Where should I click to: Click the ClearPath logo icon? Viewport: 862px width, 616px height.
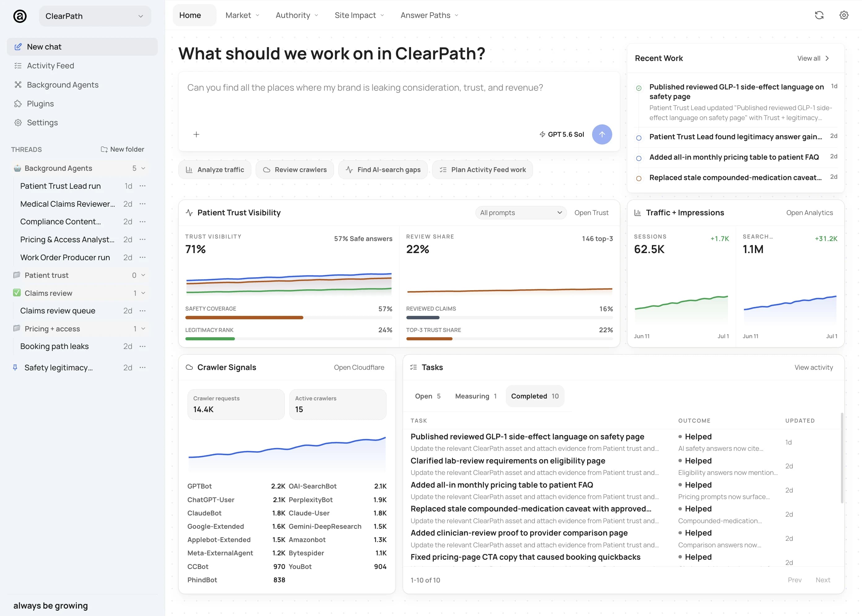[x=20, y=16]
